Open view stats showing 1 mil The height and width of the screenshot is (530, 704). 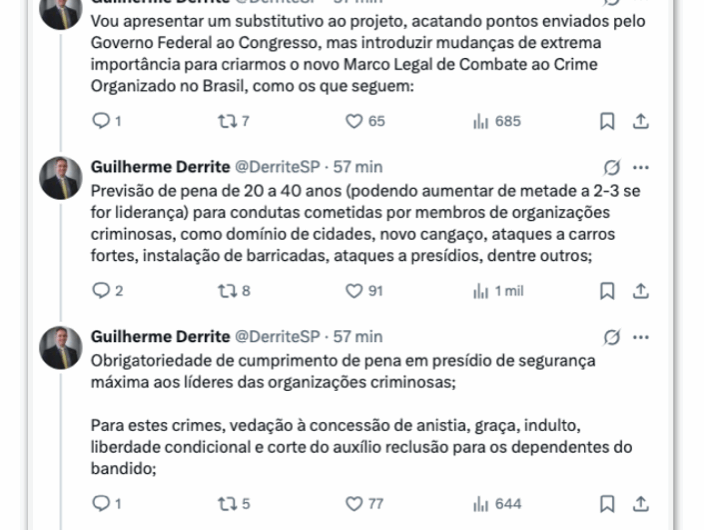pyautogui.click(x=480, y=291)
